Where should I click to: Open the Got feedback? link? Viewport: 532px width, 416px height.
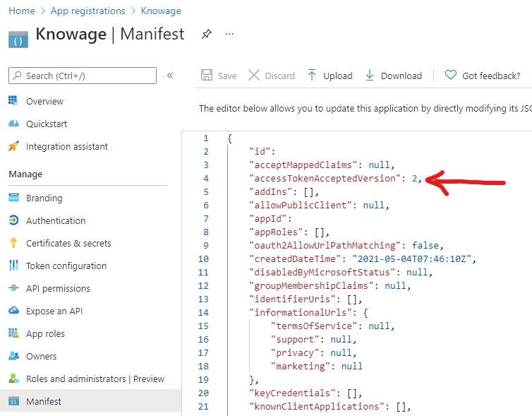tap(491, 76)
